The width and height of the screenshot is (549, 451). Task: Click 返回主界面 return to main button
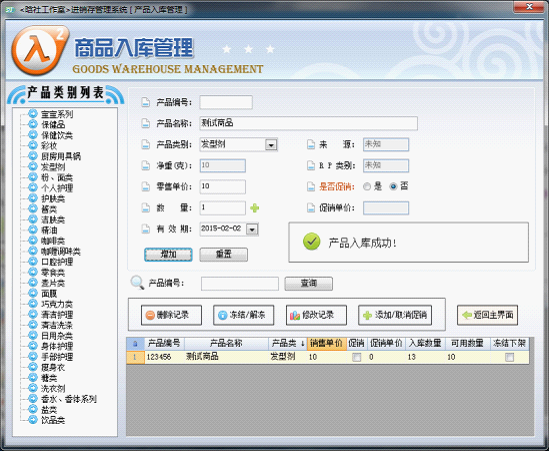tap(487, 315)
